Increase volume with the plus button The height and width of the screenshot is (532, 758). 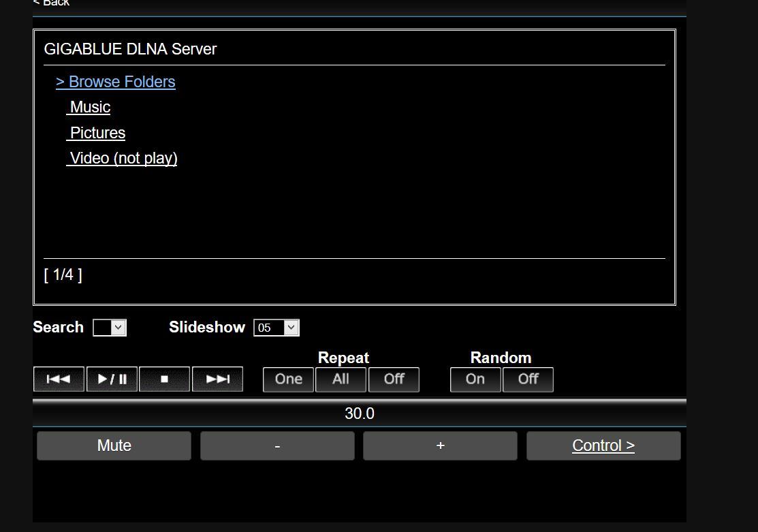441,445
